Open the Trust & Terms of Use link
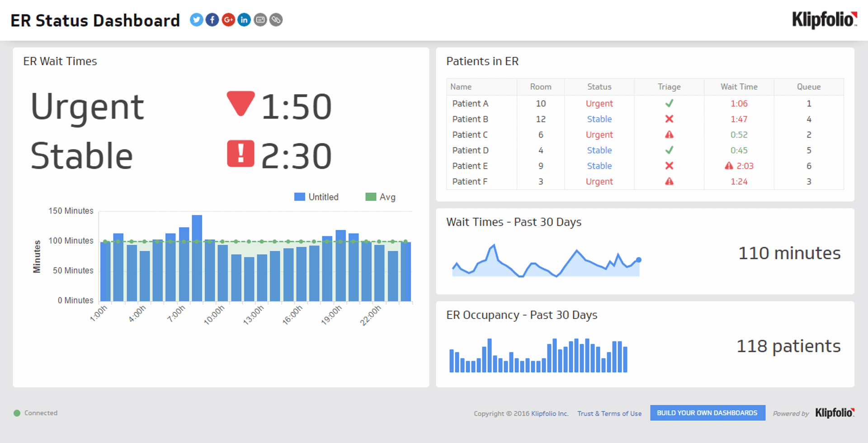The image size is (868, 443). pyautogui.click(x=609, y=413)
